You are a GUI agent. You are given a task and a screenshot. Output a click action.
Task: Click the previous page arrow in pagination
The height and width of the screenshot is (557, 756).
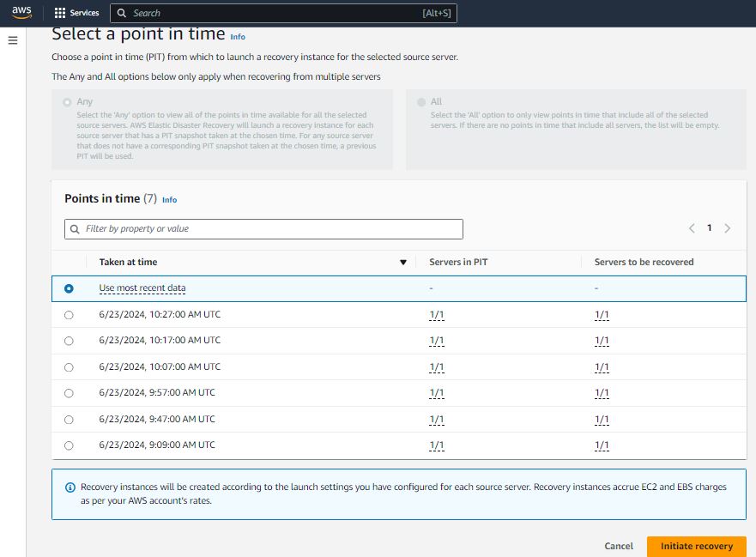pos(692,228)
